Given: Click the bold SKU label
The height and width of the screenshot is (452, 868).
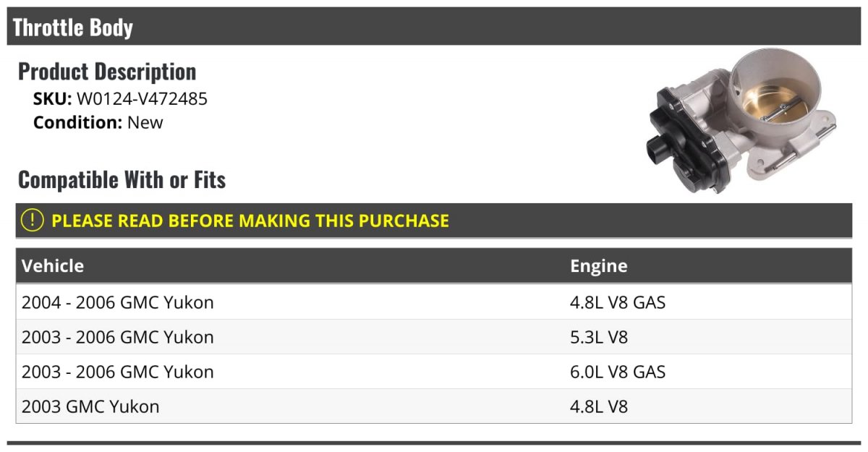Looking at the screenshot, I should point(52,99).
